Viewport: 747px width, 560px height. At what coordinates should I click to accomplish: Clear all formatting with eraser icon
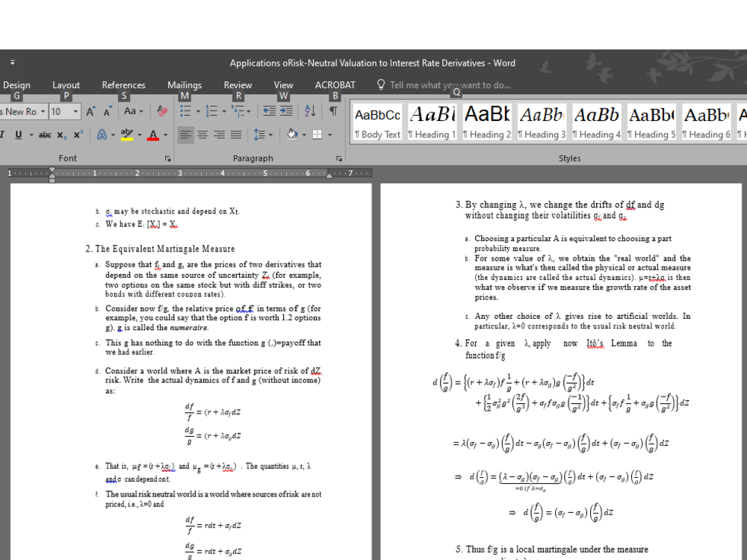click(162, 111)
